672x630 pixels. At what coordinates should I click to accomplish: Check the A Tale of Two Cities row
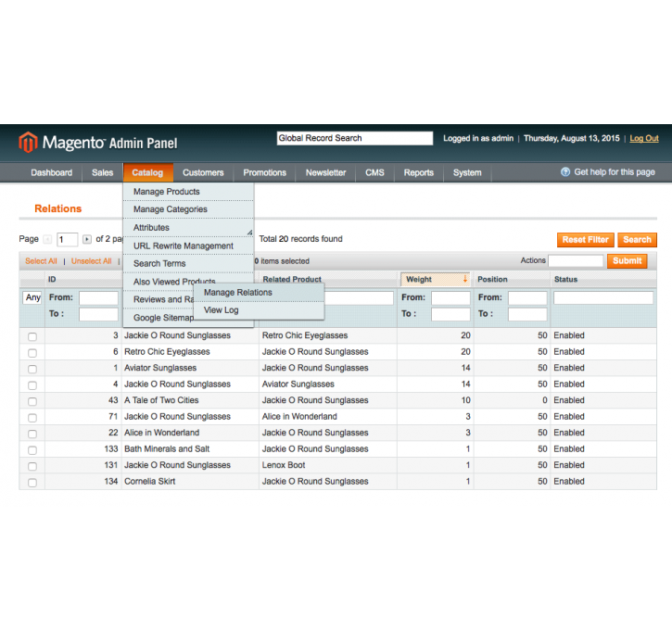pyautogui.click(x=32, y=402)
